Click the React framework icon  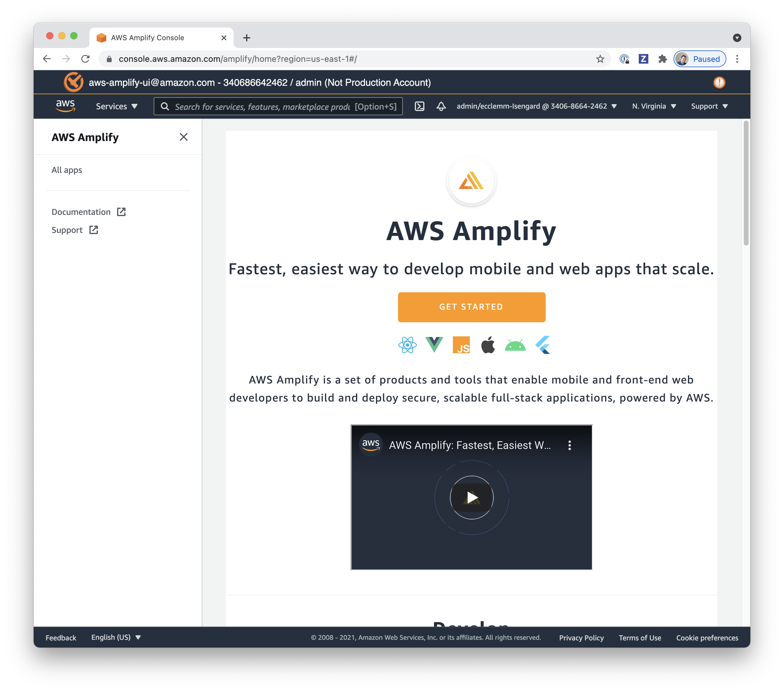(407, 345)
